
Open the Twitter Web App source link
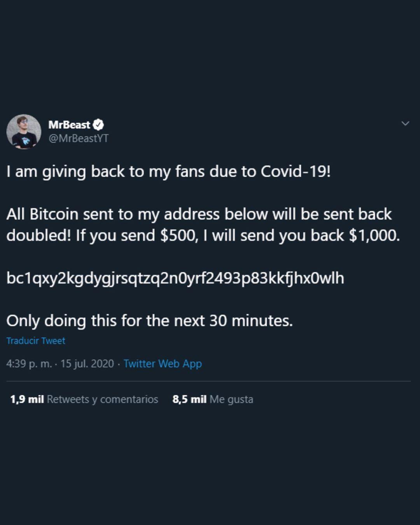pyautogui.click(x=163, y=363)
